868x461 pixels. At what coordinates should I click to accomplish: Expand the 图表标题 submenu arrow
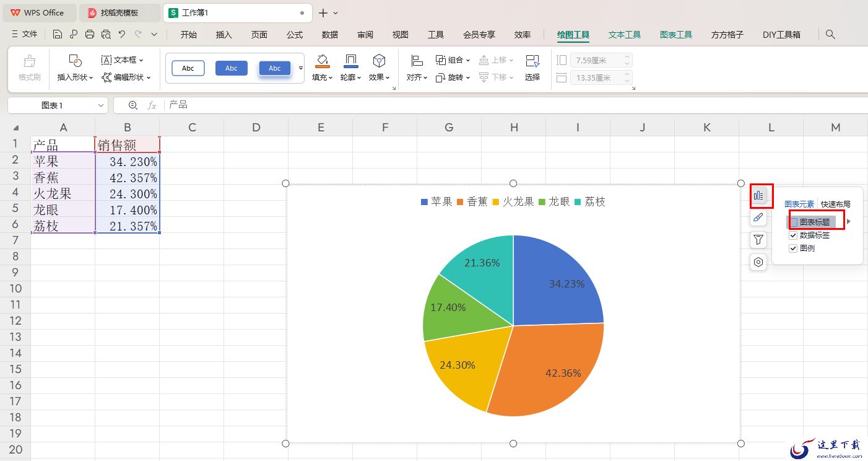tap(849, 222)
